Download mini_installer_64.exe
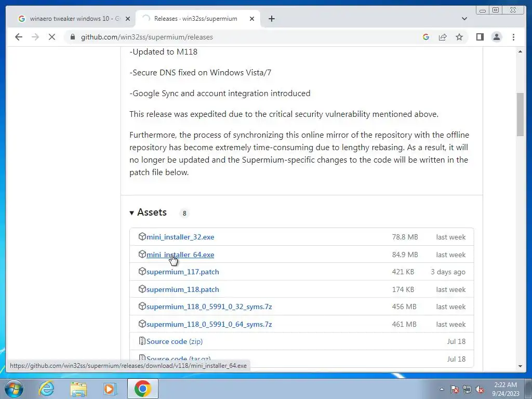The width and height of the screenshot is (532, 399). tap(180, 255)
